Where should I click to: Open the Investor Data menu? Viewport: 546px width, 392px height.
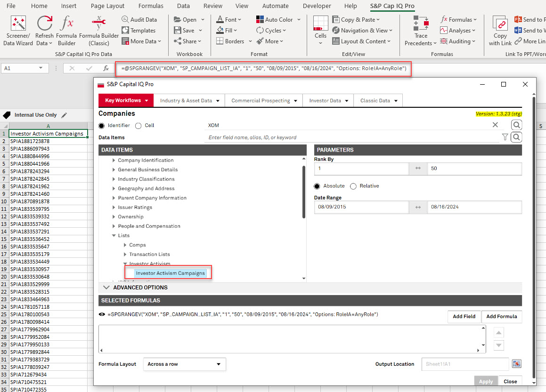pyautogui.click(x=328, y=101)
